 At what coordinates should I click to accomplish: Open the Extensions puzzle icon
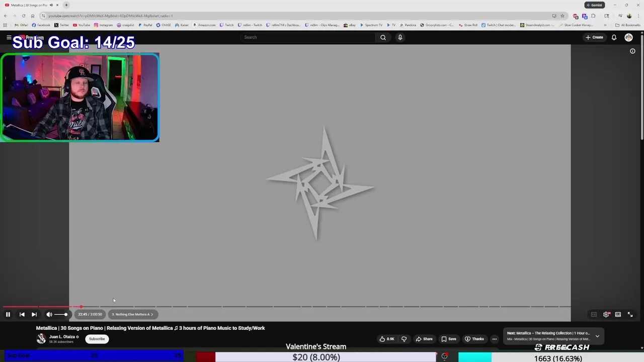tap(593, 16)
